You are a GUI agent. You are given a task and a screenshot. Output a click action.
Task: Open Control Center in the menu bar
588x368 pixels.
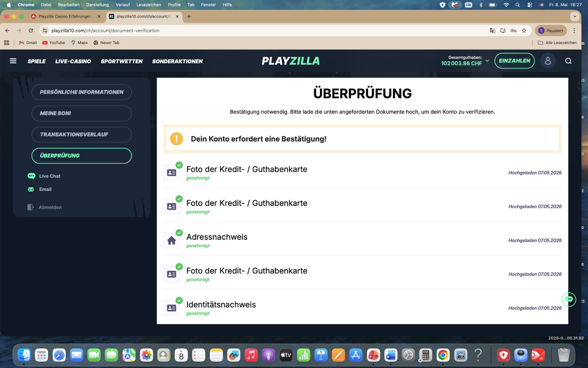[x=530, y=5]
